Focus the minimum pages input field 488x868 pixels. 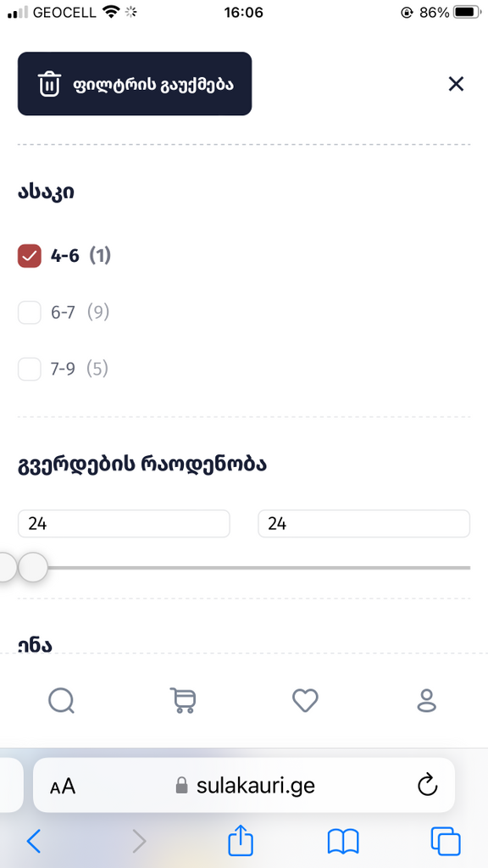coord(124,524)
